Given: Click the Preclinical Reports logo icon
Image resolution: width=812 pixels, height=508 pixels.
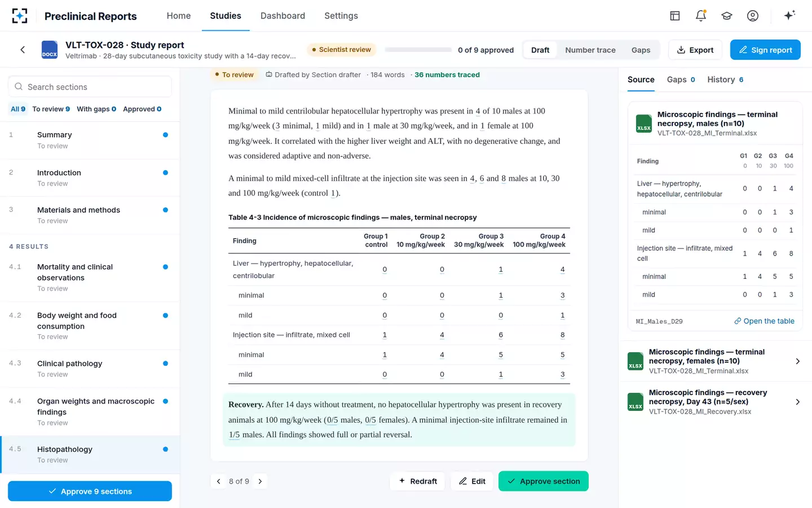Looking at the screenshot, I should [x=20, y=16].
